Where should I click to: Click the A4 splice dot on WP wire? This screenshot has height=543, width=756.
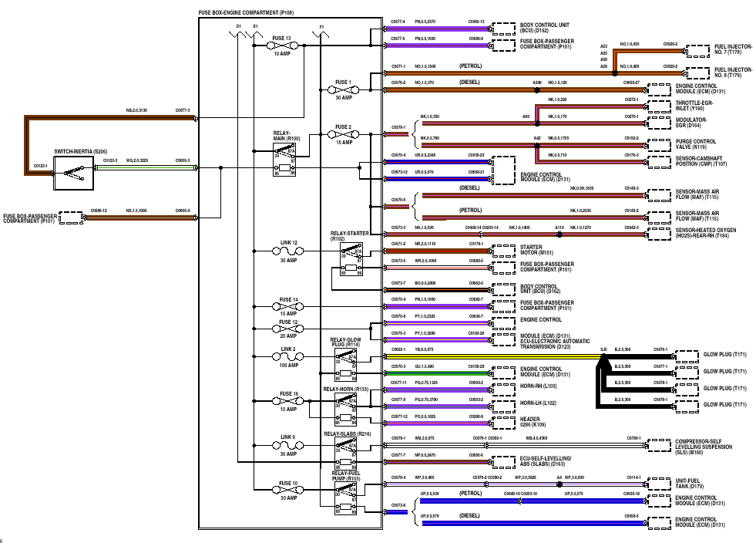559,484
